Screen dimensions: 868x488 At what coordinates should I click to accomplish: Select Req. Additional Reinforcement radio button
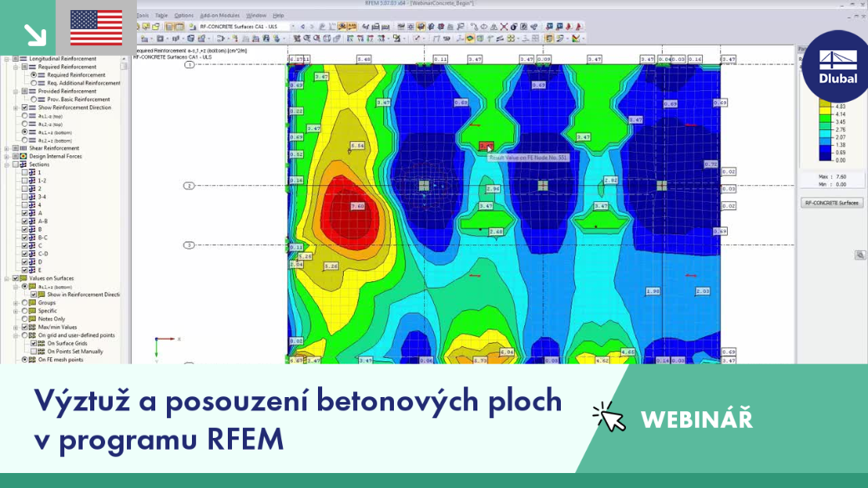click(x=33, y=83)
